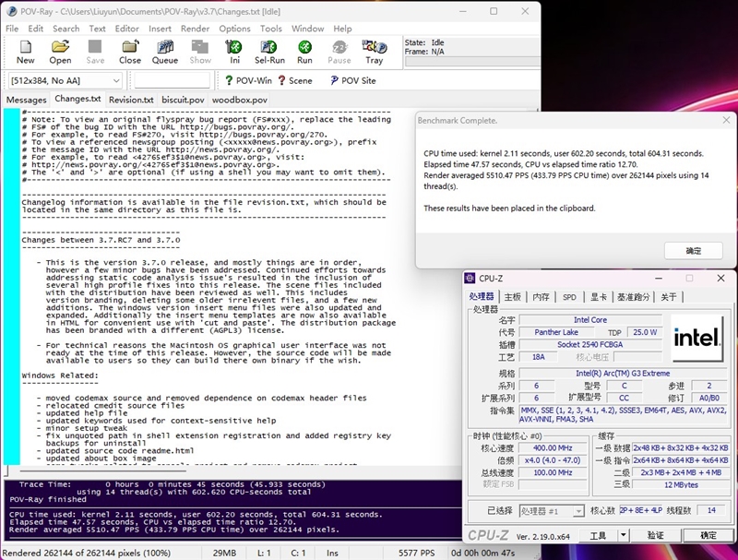Click the Intel logo in CPU-Z

click(x=697, y=339)
